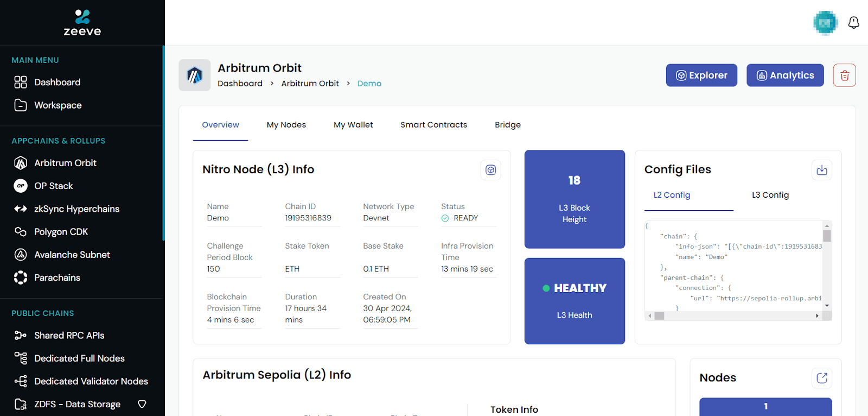Click the config scroll-right arrow
This screenshot has height=416, width=868.
click(817, 316)
